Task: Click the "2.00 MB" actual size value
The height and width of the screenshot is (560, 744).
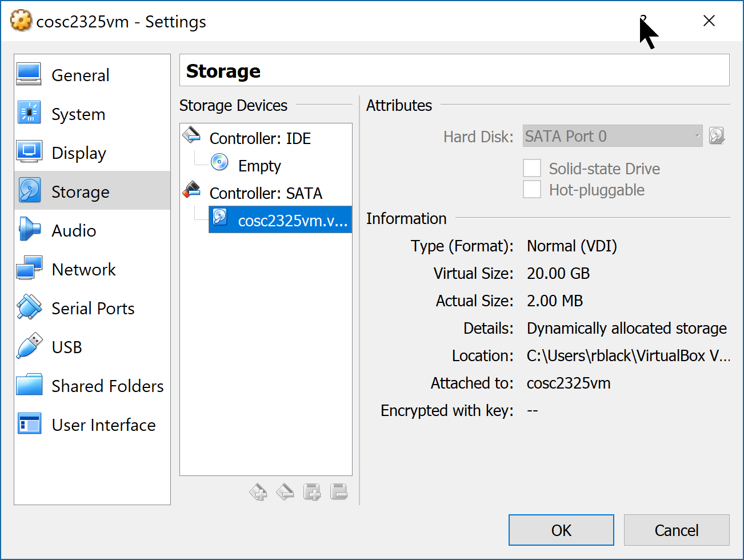Action: pyautogui.click(x=555, y=301)
